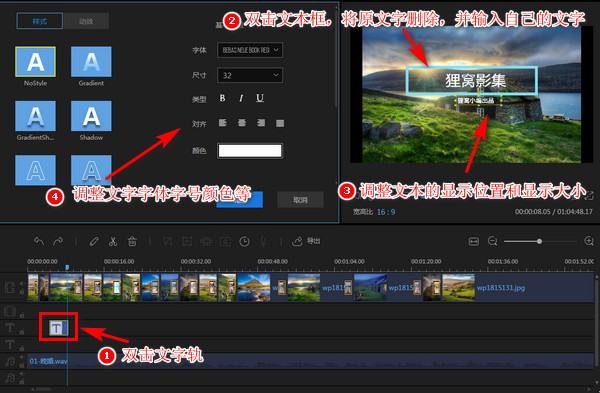Choose hollow outline preset below GradientSh...
This screenshot has height=393, width=600.
(x=35, y=170)
